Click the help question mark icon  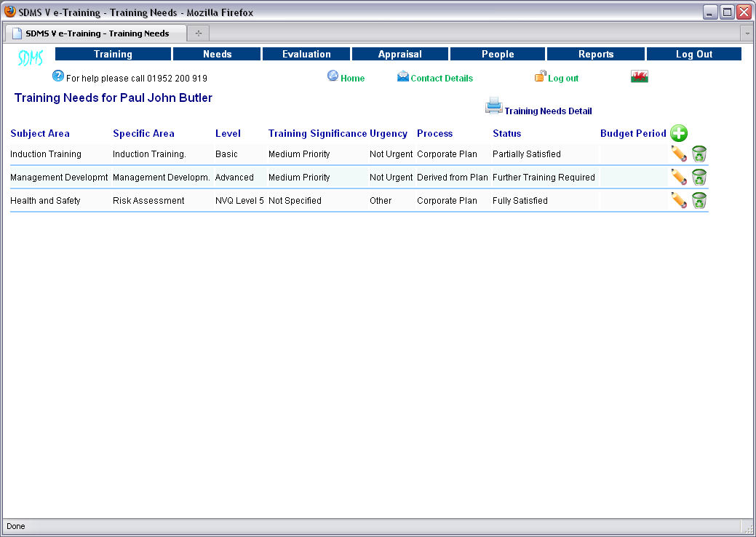point(58,76)
